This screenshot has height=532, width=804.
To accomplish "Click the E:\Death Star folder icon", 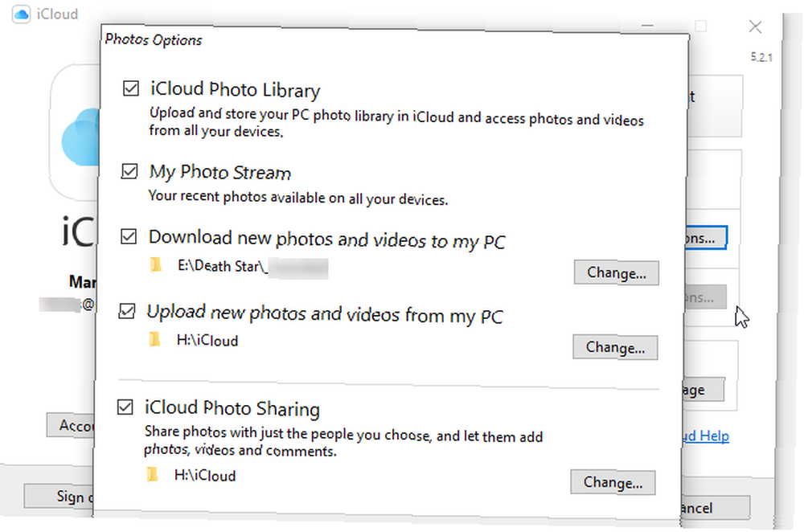I will point(156,265).
